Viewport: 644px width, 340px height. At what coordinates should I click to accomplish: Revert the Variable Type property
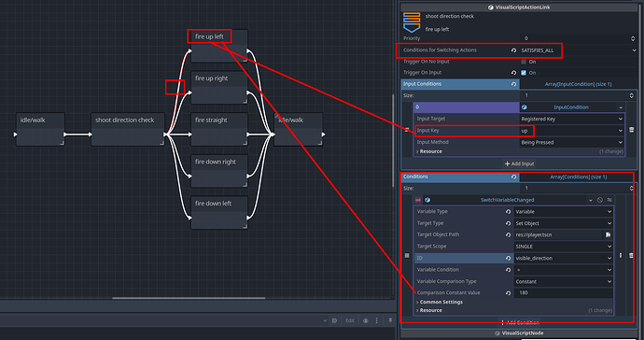click(508, 212)
